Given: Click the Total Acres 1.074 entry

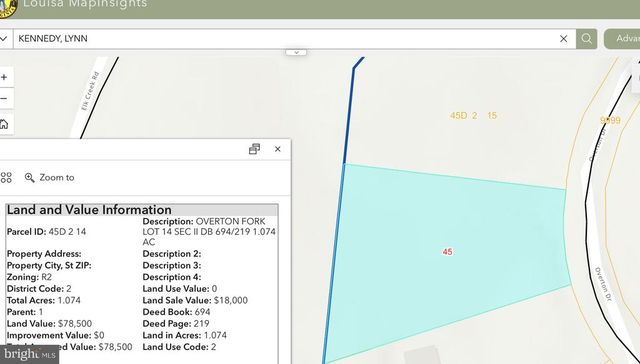Looking at the screenshot, I should click(44, 300).
